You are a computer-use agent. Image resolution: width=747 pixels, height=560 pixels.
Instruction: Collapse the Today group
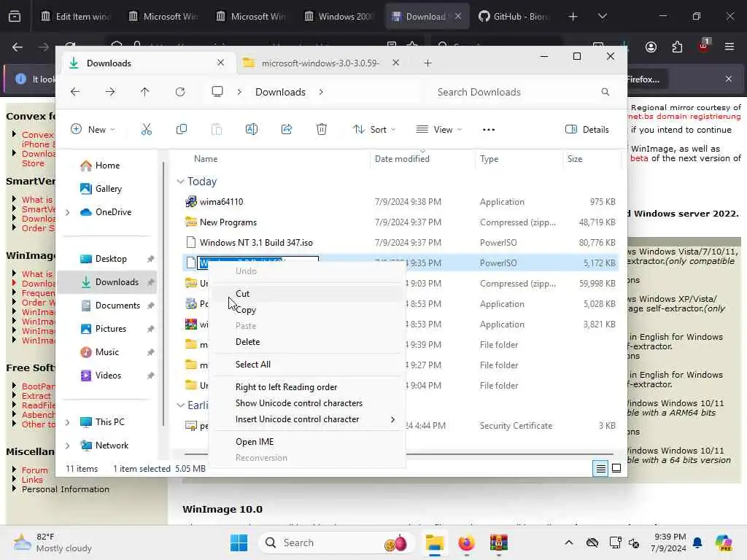coord(181,182)
